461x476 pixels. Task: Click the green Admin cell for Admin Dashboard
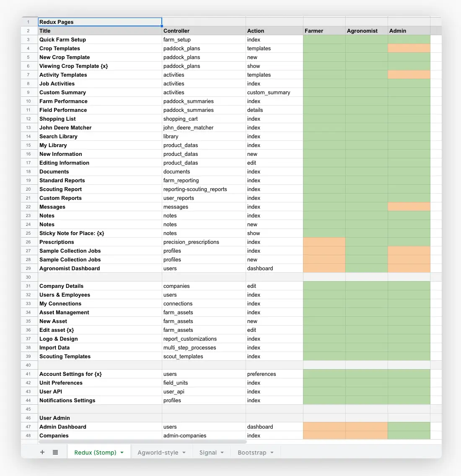point(409,427)
